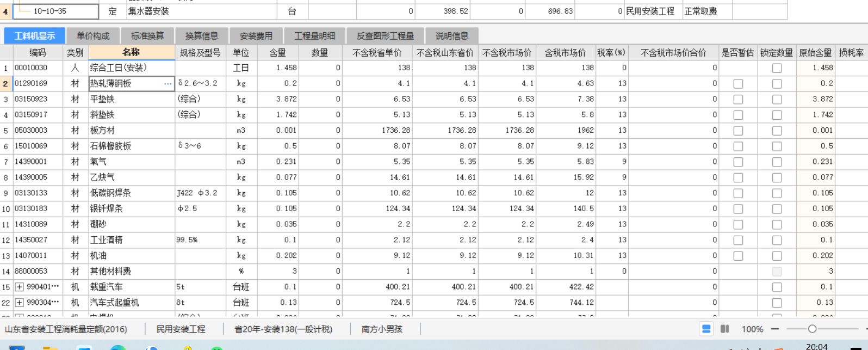Tick 是否暂估 checkbox for 银钎焊条
This screenshot has width=868, height=350.
(738, 209)
